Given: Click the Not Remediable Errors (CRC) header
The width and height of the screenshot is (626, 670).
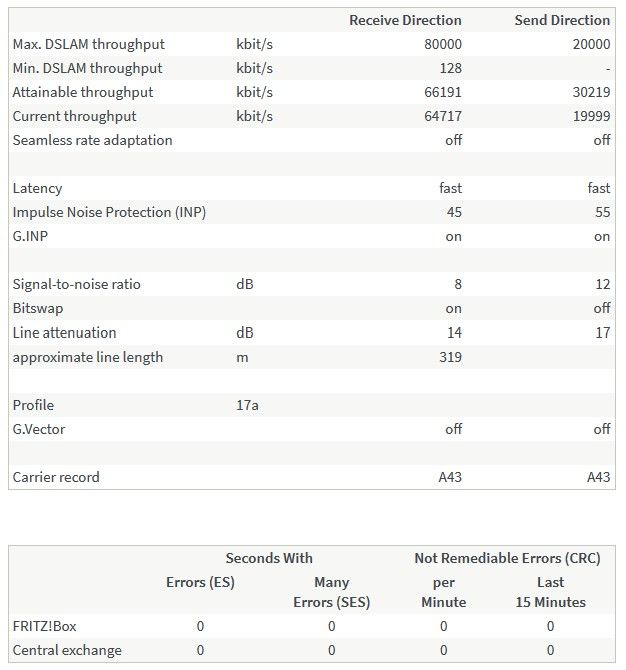Looking at the screenshot, I should [507, 558].
